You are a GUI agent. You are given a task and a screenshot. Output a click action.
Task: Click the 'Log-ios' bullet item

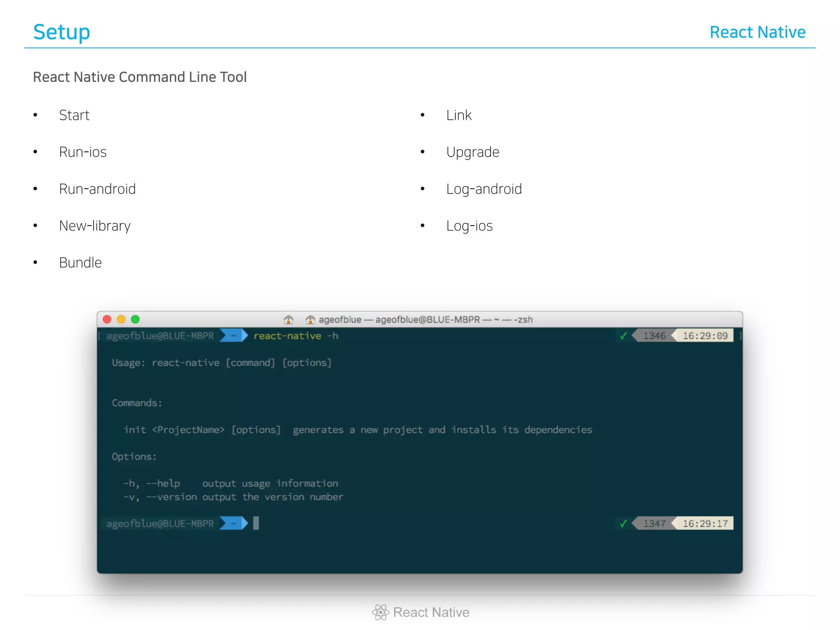coord(470,226)
